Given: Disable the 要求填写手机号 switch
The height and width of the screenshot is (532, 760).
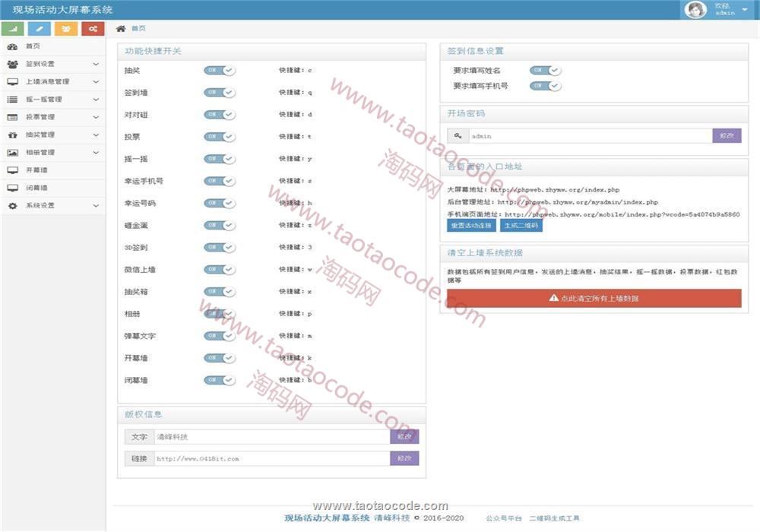Looking at the screenshot, I should (545, 86).
